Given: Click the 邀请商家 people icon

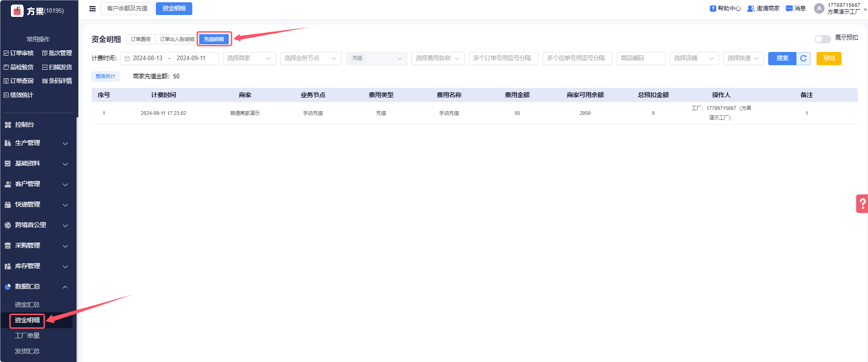Looking at the screenshot, I should [x=751, y=9].
